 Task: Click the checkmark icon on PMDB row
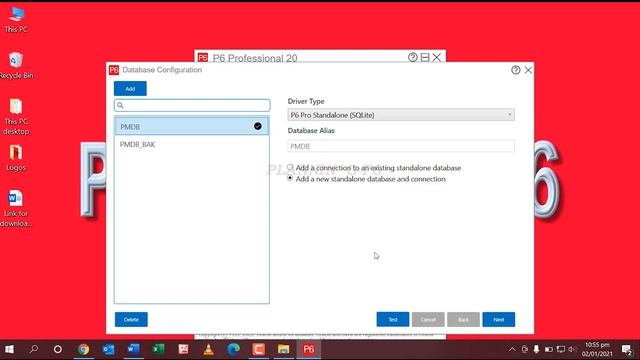pyautogui.click(x=258, y=126)
